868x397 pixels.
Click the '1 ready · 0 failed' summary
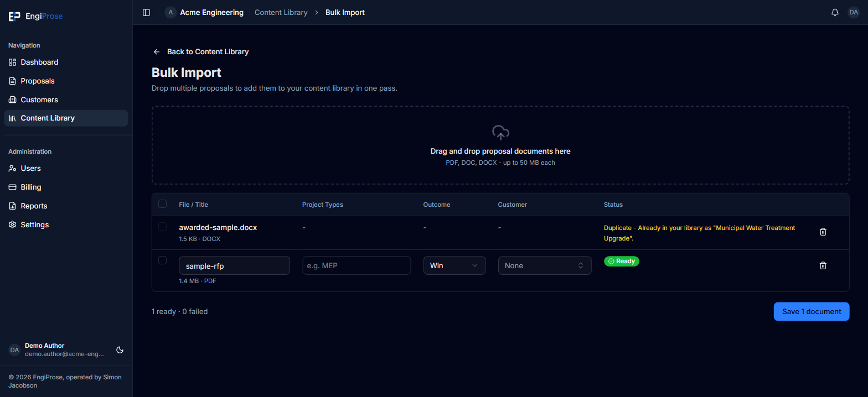179,311
